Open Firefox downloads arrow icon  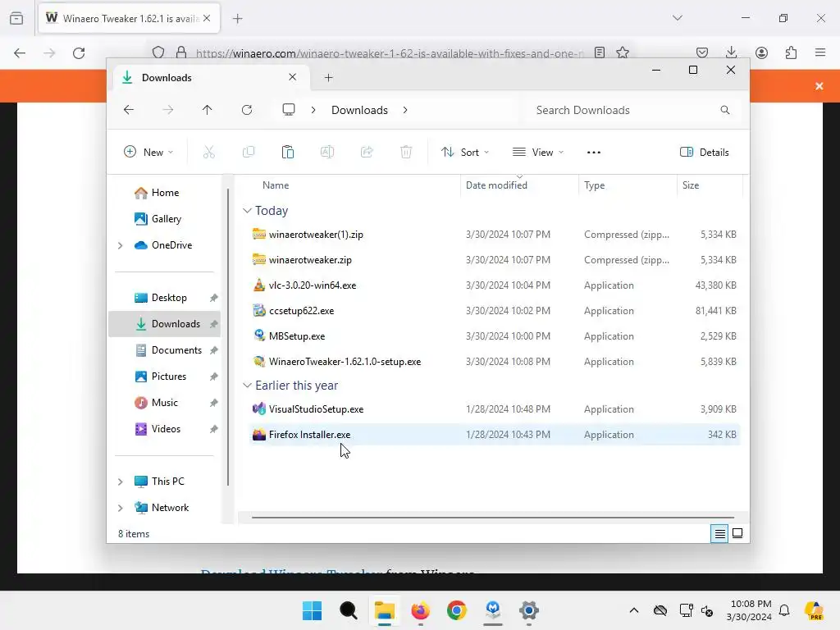click(731, 52)
